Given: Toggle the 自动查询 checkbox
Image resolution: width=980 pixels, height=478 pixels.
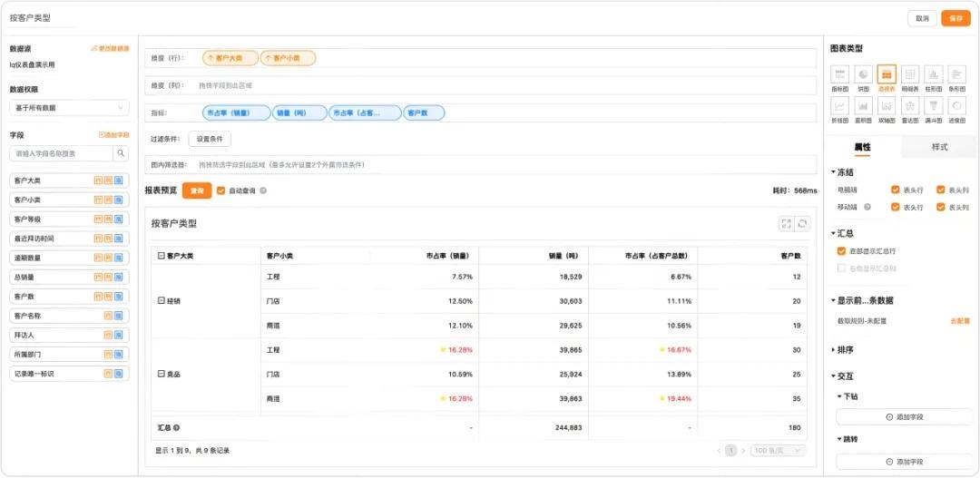Looking at the screenshot, I should tap(220, 190).
